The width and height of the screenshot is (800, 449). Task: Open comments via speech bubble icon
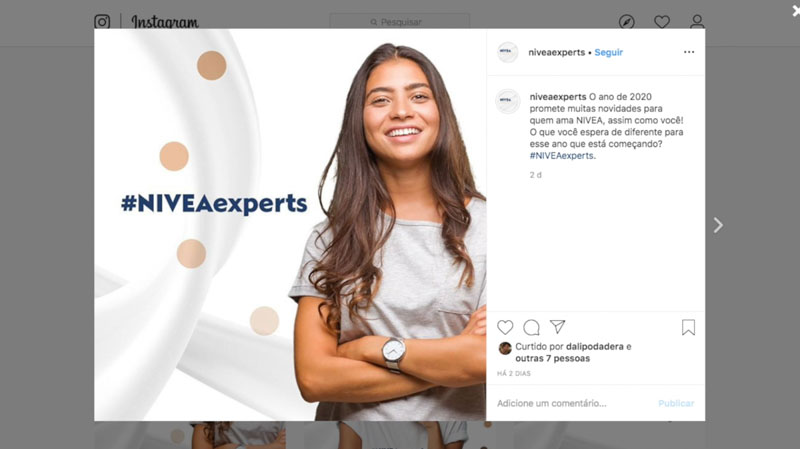coord(531,327)
